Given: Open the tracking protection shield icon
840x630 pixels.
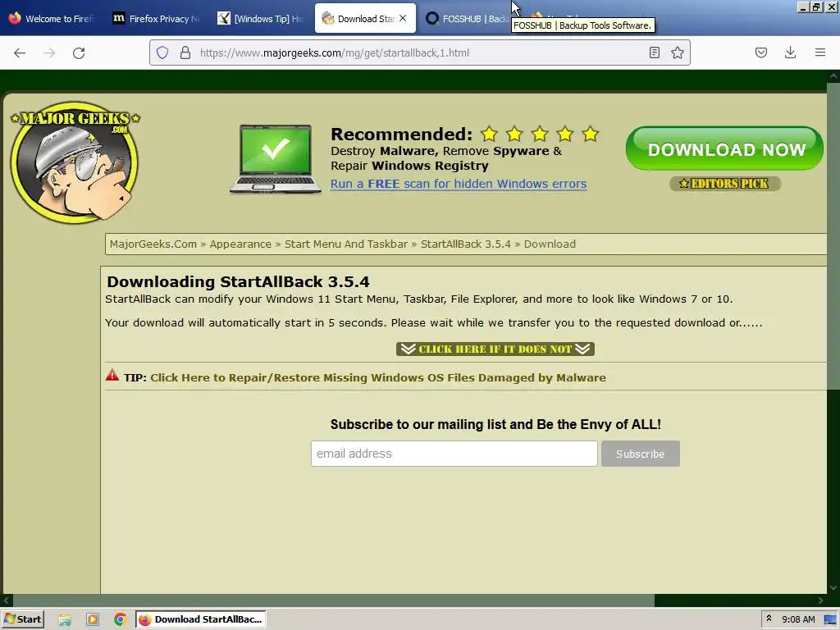Looking at the screenshot, I should click(162, 52).
